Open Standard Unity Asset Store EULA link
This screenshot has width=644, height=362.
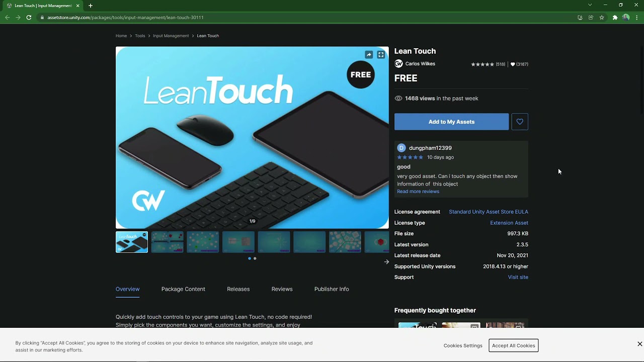(x=488, y=212)
